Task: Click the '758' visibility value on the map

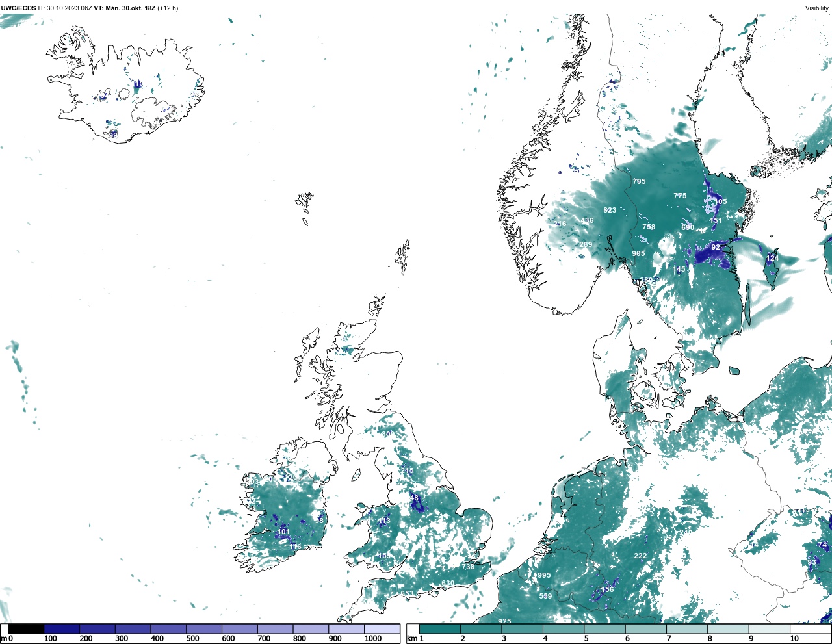Action: (649, 227)
